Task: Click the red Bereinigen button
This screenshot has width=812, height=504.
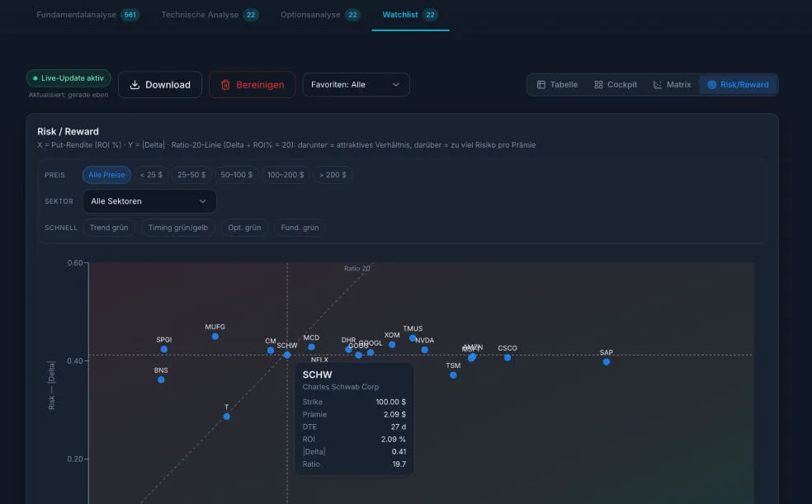Action: [x=253, y=85]
